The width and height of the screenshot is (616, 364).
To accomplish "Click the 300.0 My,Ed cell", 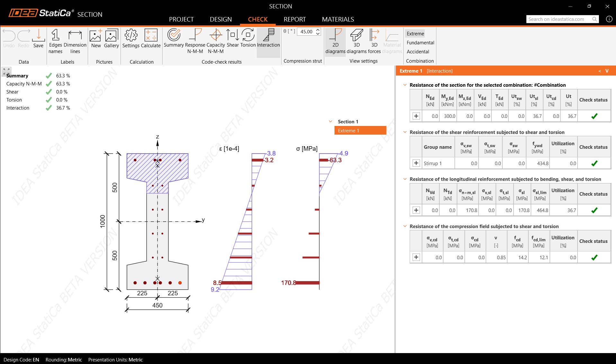I will click(448, 116).
